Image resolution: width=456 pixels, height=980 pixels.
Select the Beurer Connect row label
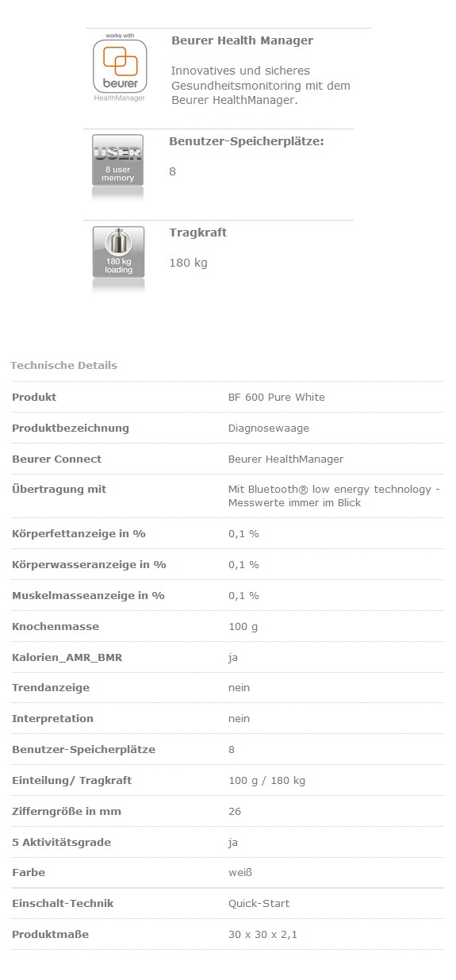(x=56, y=459)
